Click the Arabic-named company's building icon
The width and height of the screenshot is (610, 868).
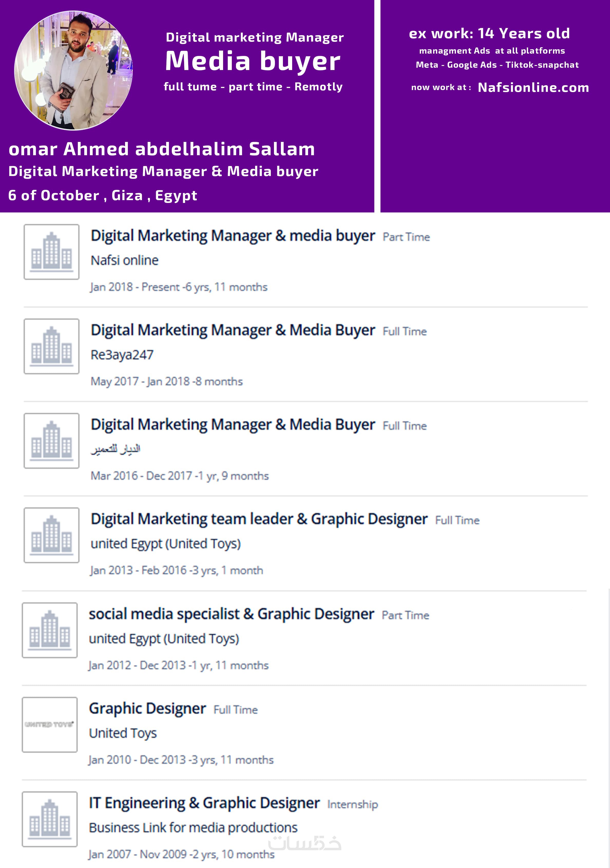[51, 441]
